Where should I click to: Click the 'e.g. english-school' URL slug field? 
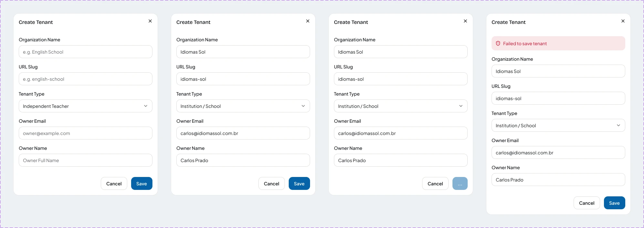pos(86,79)
